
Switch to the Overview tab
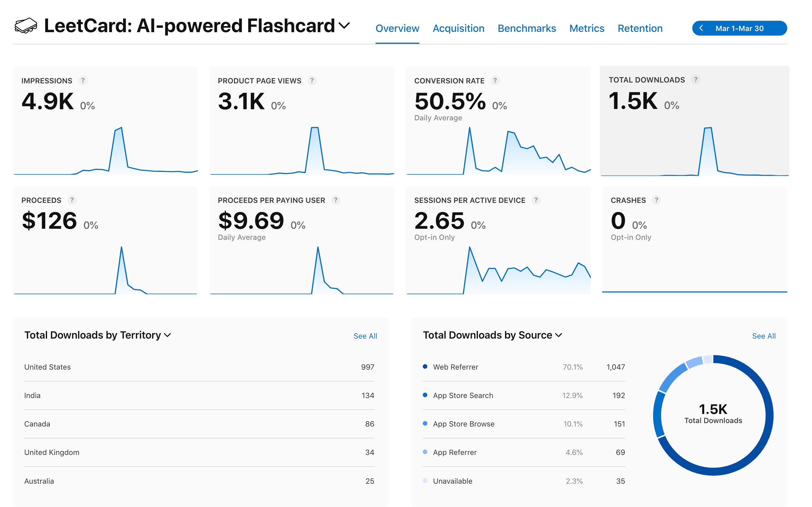coord(397,28)
